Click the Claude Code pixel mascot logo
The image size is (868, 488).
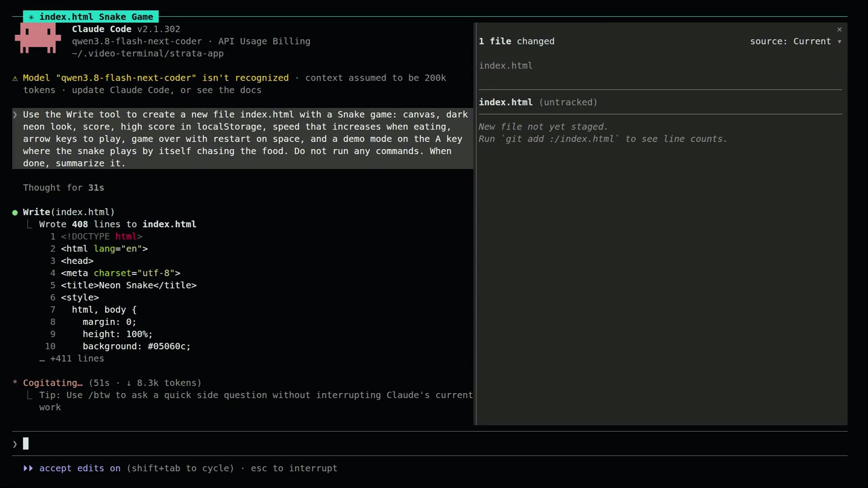coord(37,37)
